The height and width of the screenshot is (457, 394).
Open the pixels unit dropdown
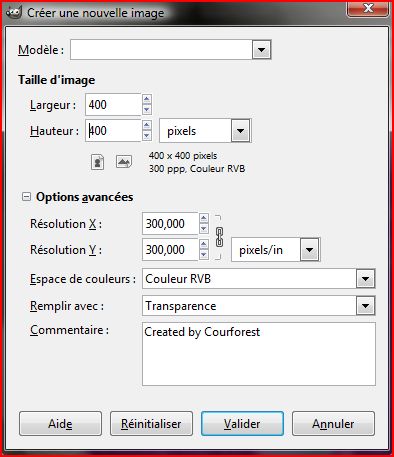click(240, 131)
